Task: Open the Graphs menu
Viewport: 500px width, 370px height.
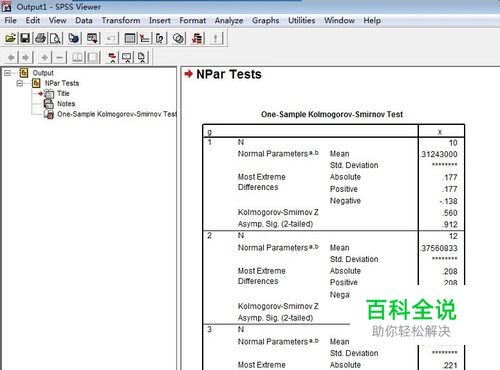Action: (x=265, y=20)
